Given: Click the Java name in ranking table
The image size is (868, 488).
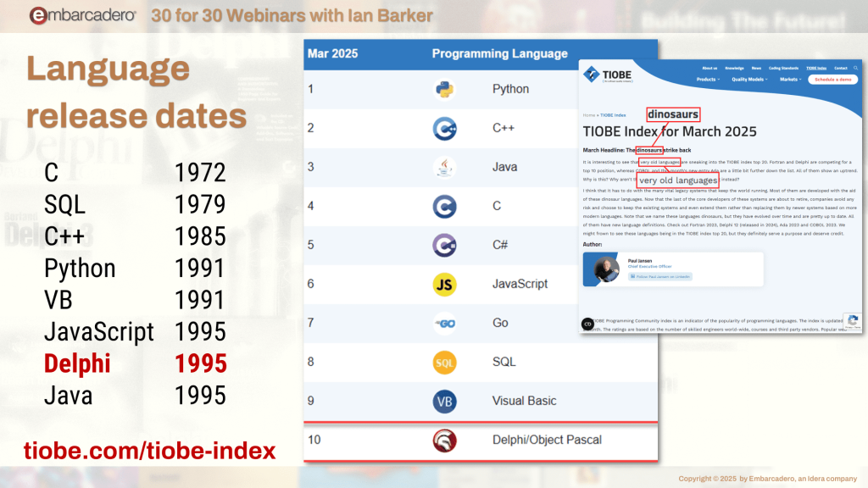Looking at the screenshot, I should [x=504, y=167].
